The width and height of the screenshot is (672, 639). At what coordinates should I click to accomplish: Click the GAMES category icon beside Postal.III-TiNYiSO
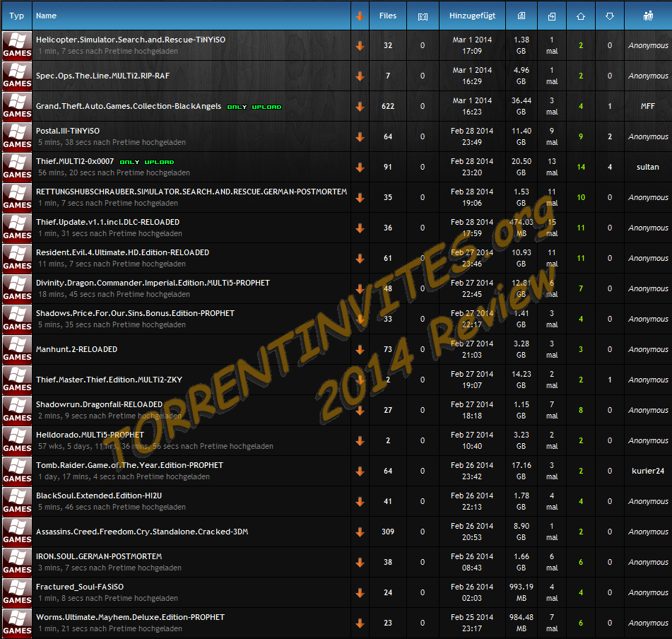tap(17, 136)
